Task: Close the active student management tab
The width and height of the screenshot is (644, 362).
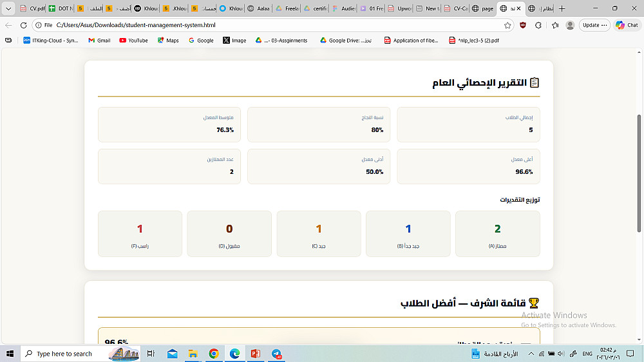Action: point(518,8)
